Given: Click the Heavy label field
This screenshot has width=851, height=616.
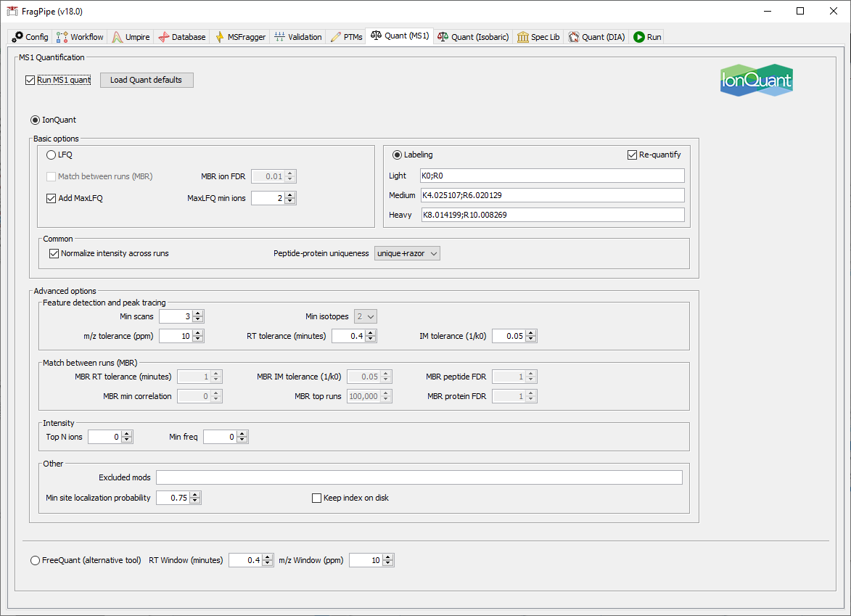Looking at the screenshot, I should (553, 215).
